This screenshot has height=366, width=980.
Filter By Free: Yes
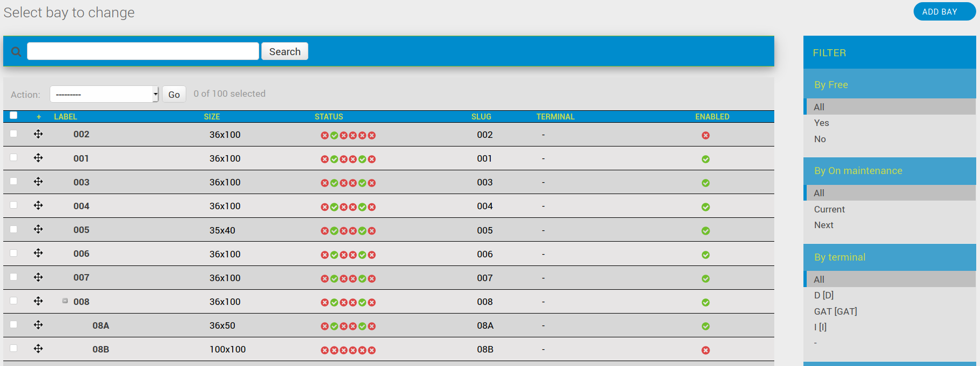pos(821,123)
